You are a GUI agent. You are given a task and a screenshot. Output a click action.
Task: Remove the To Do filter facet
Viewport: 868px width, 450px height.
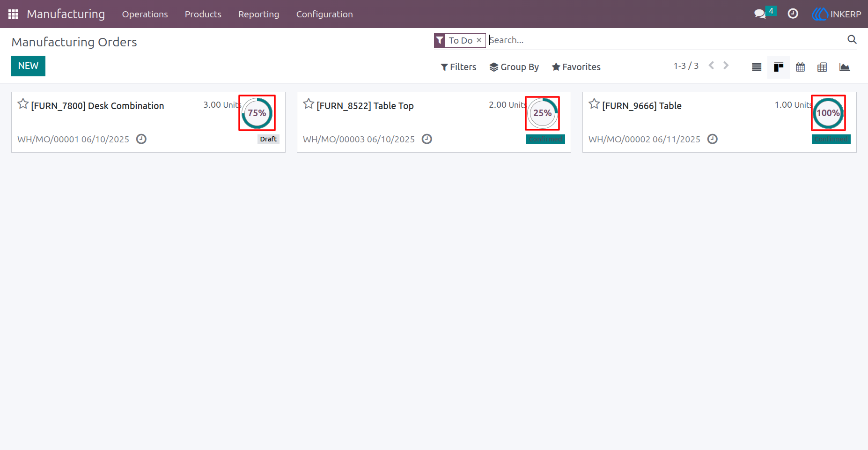tap(479, 40)
